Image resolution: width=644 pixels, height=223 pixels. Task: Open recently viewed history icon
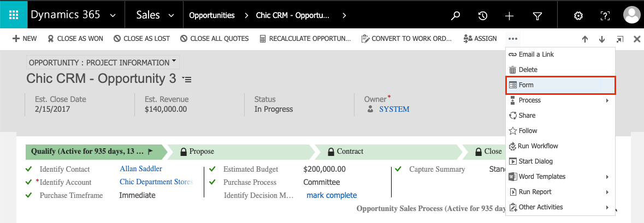coord(482,16)
